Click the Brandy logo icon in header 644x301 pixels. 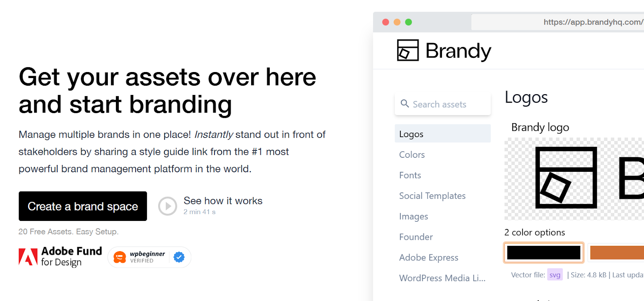coord(408,50)
